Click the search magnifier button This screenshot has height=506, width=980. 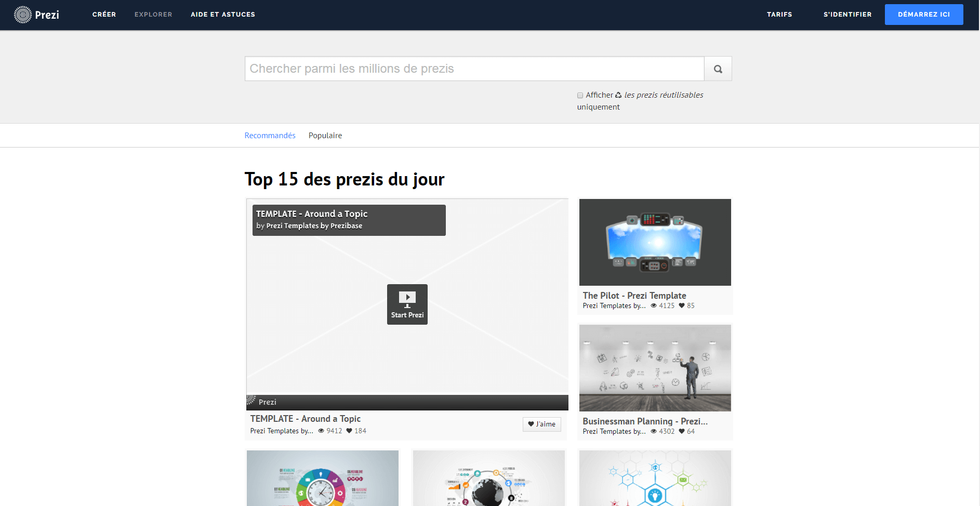tap(718, 69)
